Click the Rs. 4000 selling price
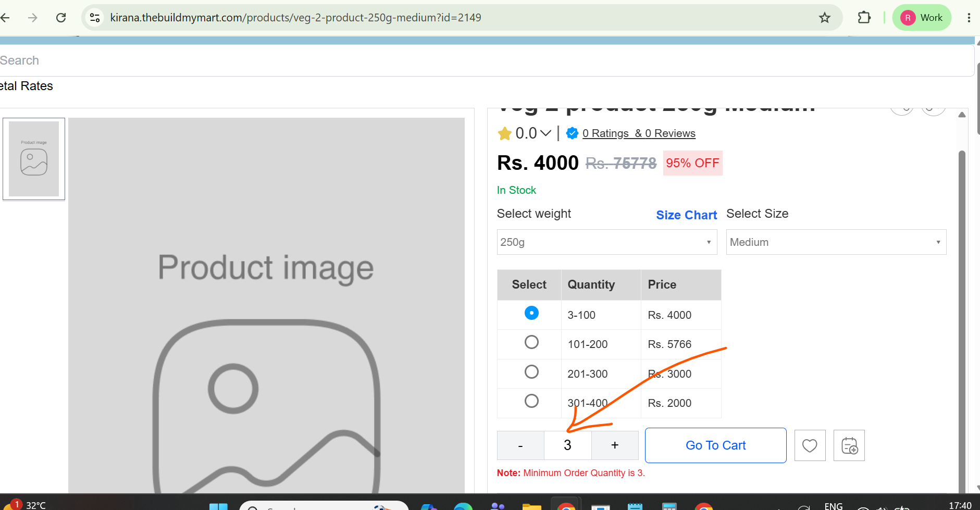980x510 pixels. [538, 163]
